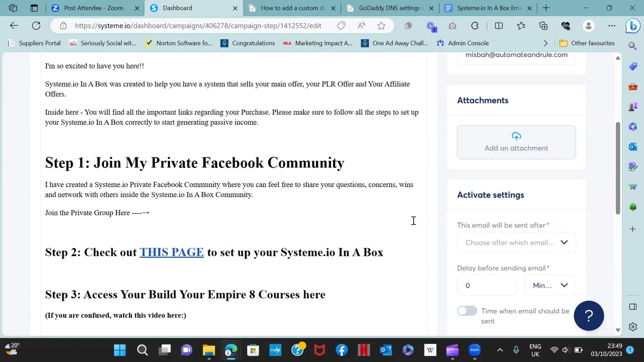Open tab actions menu icon
Image resolution: width=644 pixels, height=362 pixels.
tap(34, 8)
